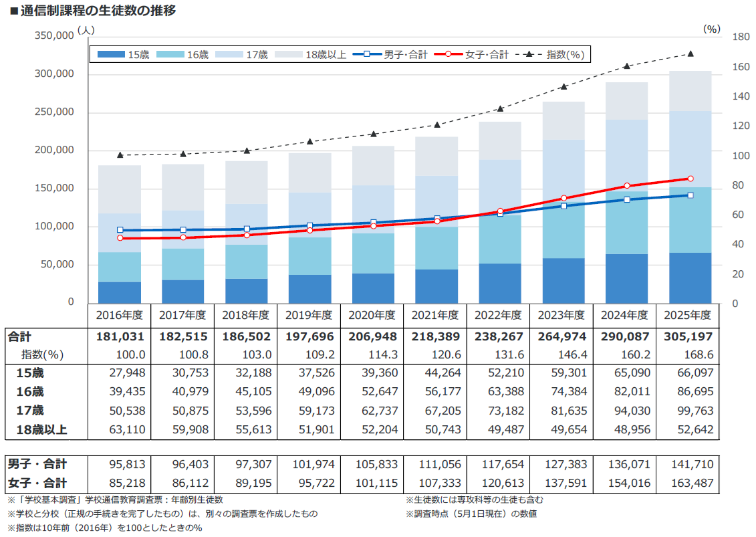756x537 pixels.
Task: Select the 男子・合計 row label in the table
Action: [37, 464]
